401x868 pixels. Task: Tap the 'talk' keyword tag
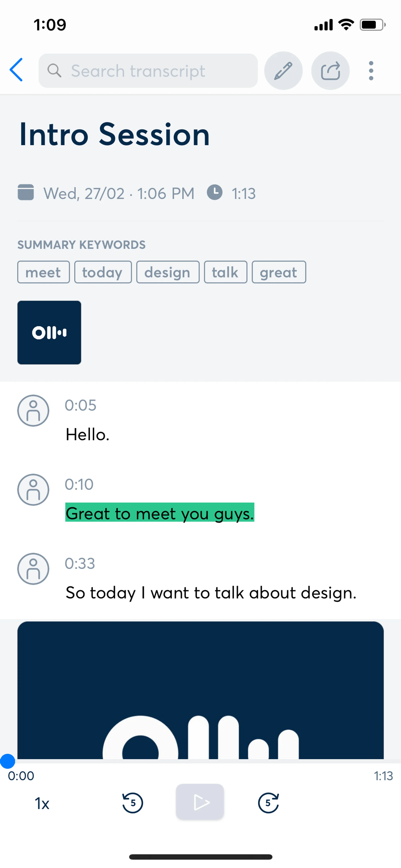coord(225,272)
